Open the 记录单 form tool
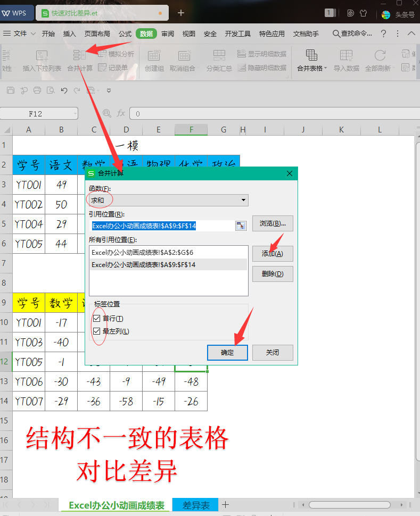The width and height of the screenshot is (420, 516). 113,68
